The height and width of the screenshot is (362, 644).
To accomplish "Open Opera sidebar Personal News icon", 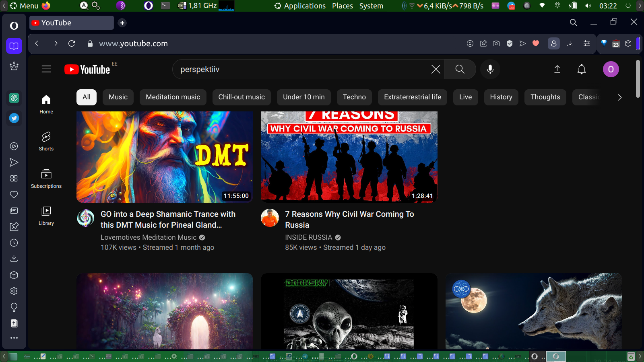I will (x=14, y=210).
